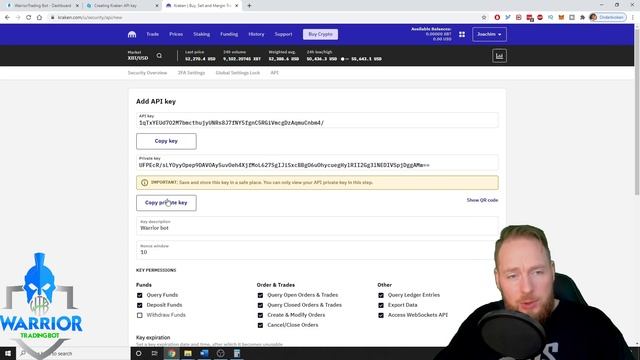Click the Key description Warrior bot field
The width and height of the screenshot is (640, 360).
click(317, 226)
